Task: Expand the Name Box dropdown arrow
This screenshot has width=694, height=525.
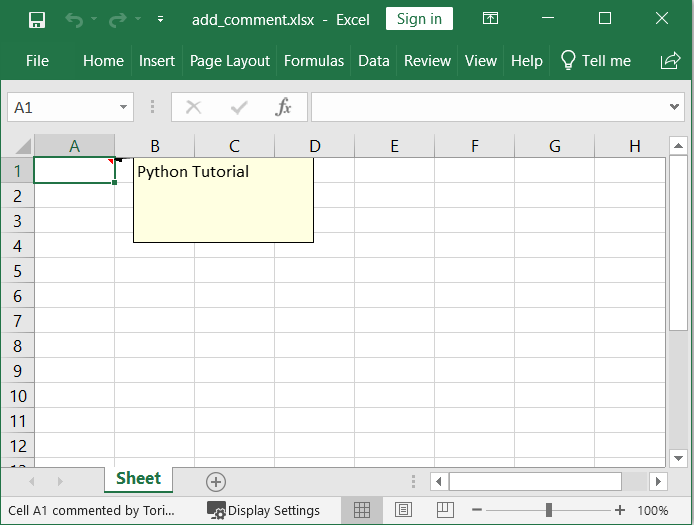Action: pyautogui.click(x=123, y=107)
